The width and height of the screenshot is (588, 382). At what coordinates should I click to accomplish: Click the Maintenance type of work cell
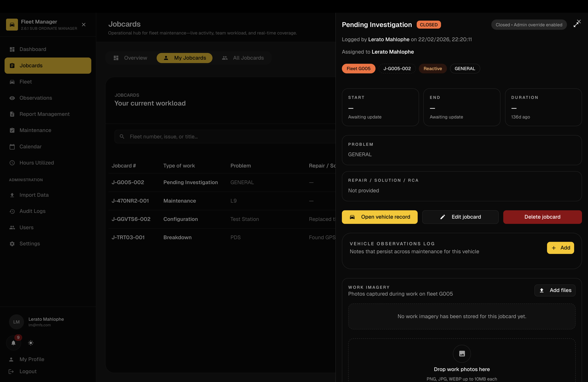[180, 201]
